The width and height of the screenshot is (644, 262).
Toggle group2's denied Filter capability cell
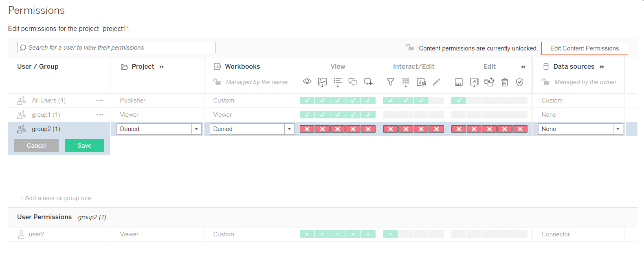[390, 129]
